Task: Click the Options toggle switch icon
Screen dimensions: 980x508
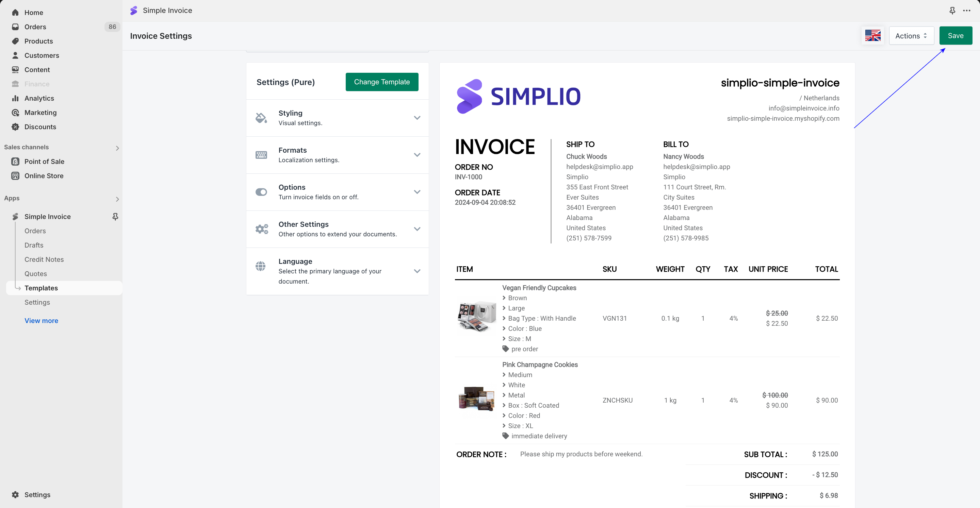Action: pos(261,192)
